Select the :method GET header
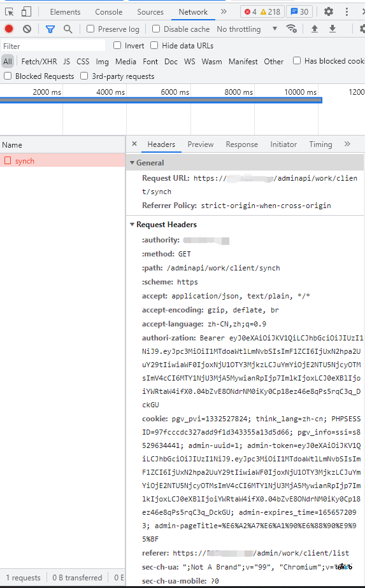The width and height of the screenshot is (365, 588). pyautogui.click(x=166, y=254)
